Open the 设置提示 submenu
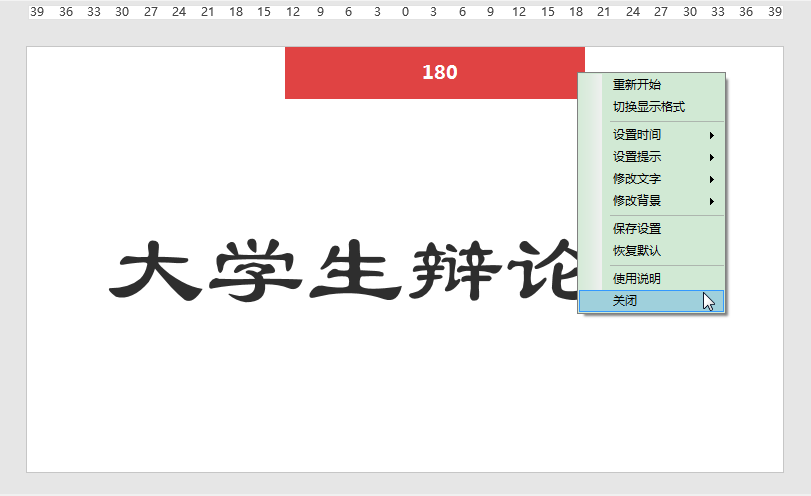 pyautogui.click(x=651, y=157)
